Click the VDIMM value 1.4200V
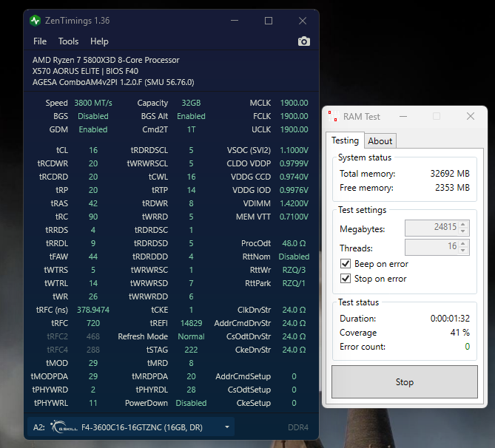Viewport: 495px width, 448px height. [294, 203]
